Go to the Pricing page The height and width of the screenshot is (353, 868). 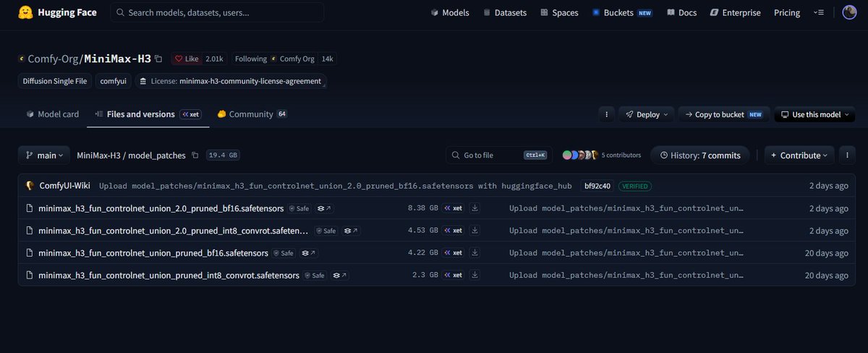click(x=787, y=12)
